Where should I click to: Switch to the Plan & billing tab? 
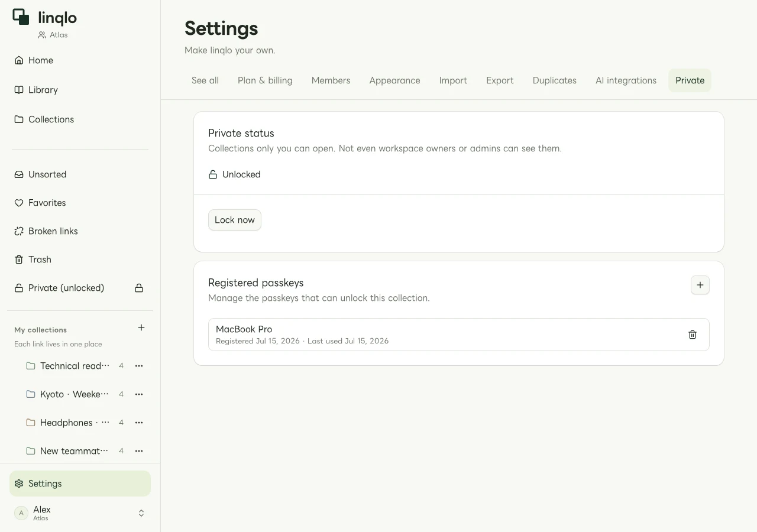point(265,80)
